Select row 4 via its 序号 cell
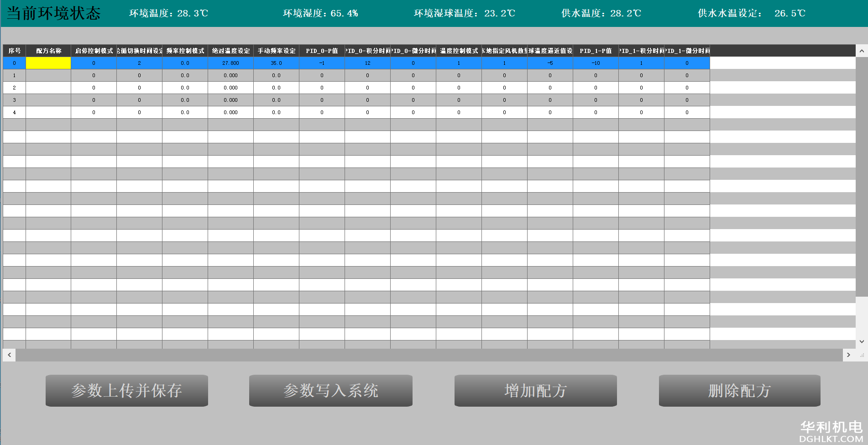 coord(15,112)
